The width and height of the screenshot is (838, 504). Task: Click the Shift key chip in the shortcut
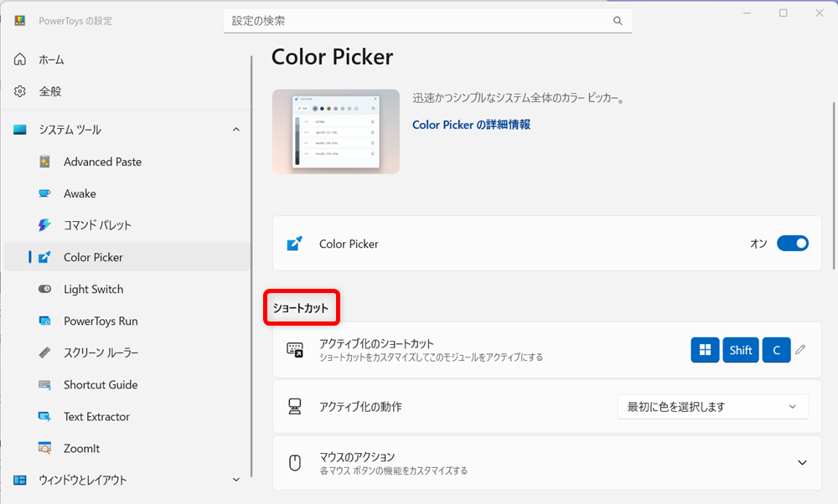(x=740, y=350)
